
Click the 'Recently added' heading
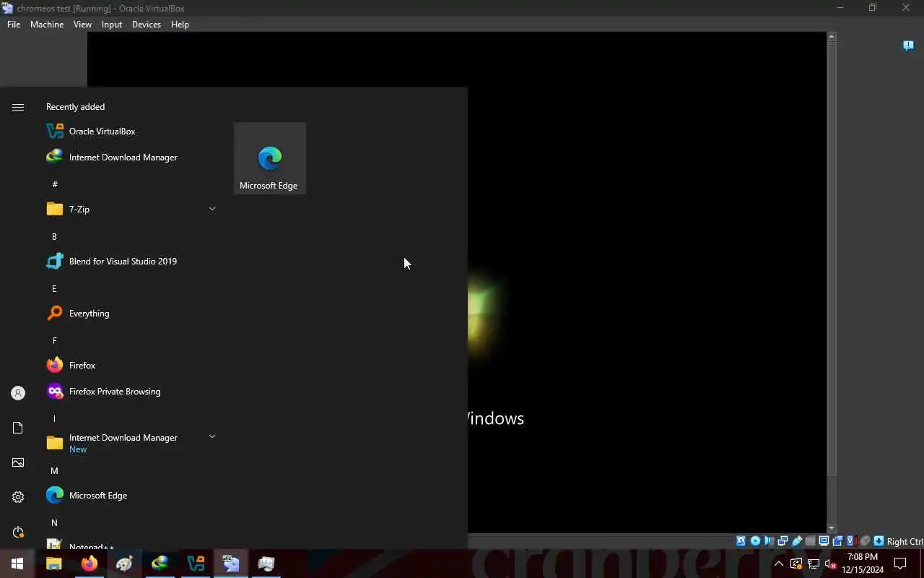pos(75,107)
